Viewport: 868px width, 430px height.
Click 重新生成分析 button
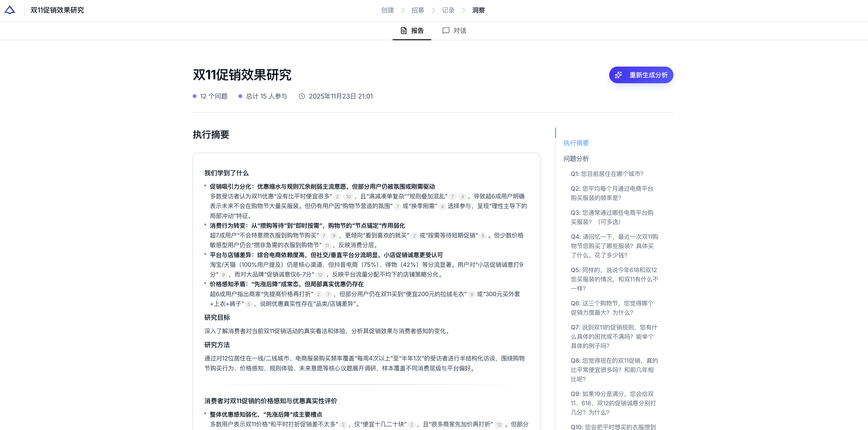click(x=641, y=75)
